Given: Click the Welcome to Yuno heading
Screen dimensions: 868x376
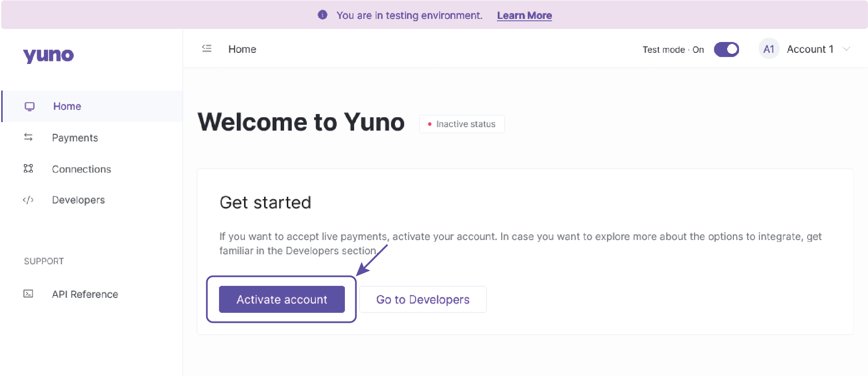Looking at the screenshot, I should click(x=301, y=122).
